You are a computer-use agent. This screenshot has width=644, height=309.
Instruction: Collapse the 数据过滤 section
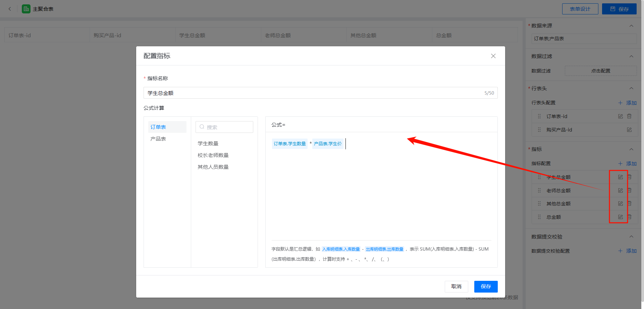click(x=631, y=56)
